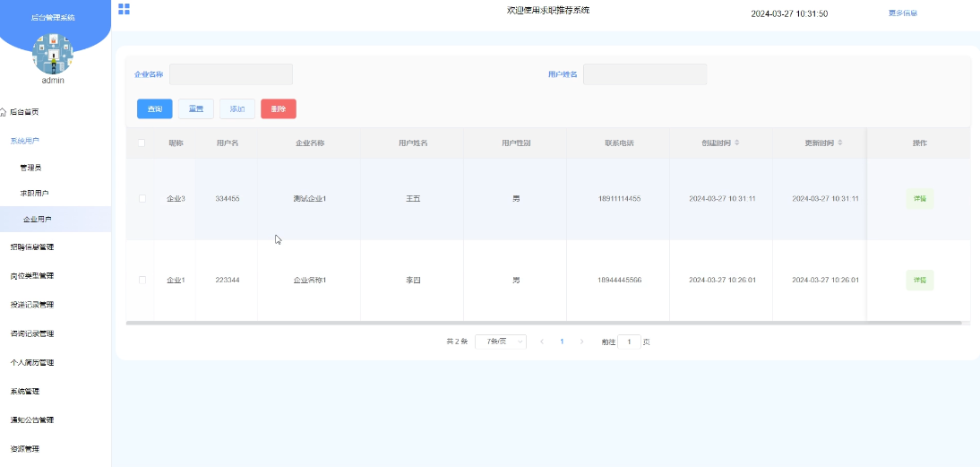Viewport: 980px width, 467px height.
Task: Click the blue 查询 button
Action: [154, 108]
